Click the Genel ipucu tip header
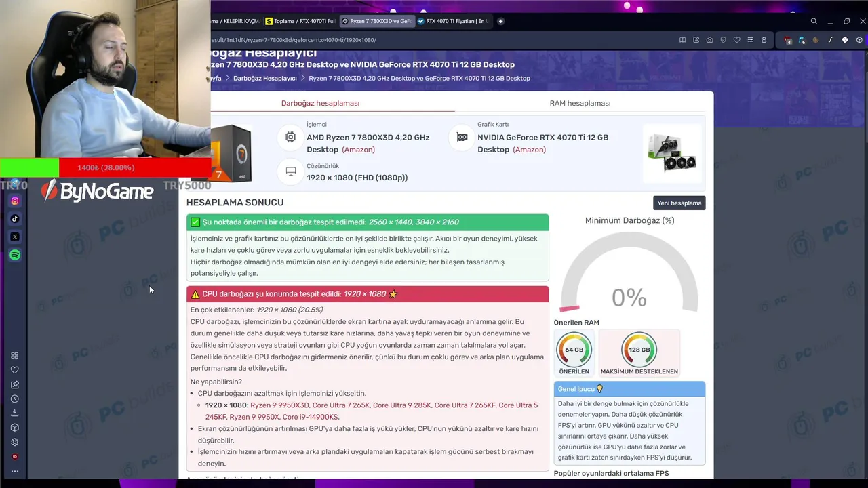The height and width of the screenshot is (488, 868). click(629, 389)
